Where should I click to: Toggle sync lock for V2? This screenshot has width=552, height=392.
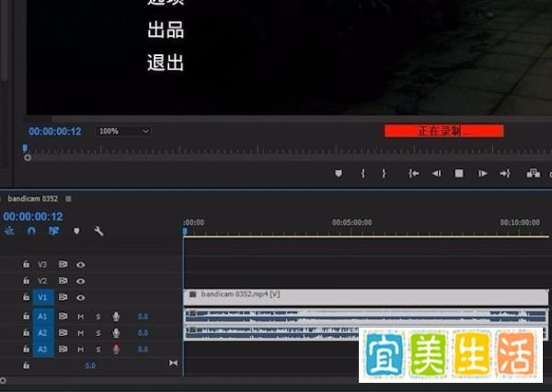(x=63, y=281)
